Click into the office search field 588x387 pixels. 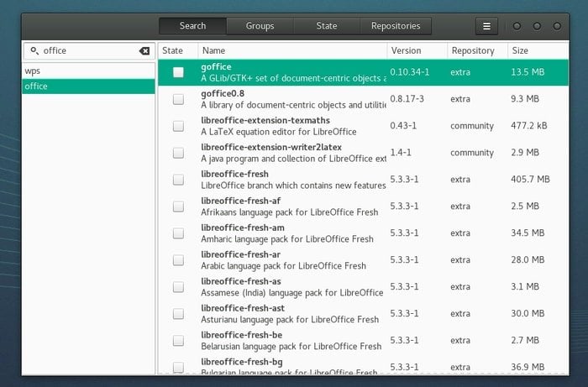[x=89, y=51]
